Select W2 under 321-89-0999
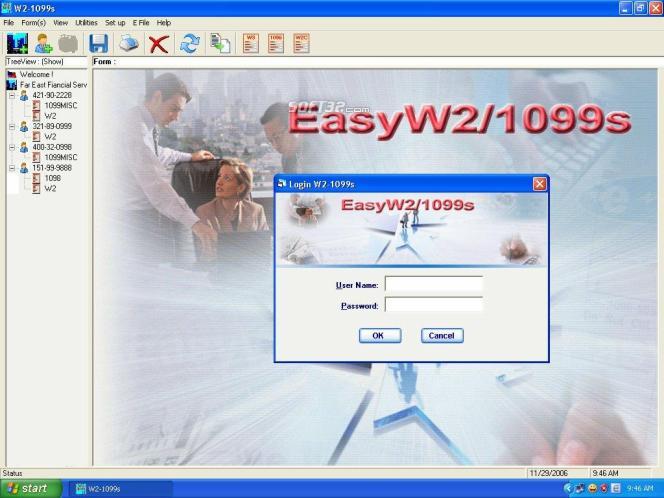Image resolution: width=664 pixels, height=498 pixels. coord(50,137)
